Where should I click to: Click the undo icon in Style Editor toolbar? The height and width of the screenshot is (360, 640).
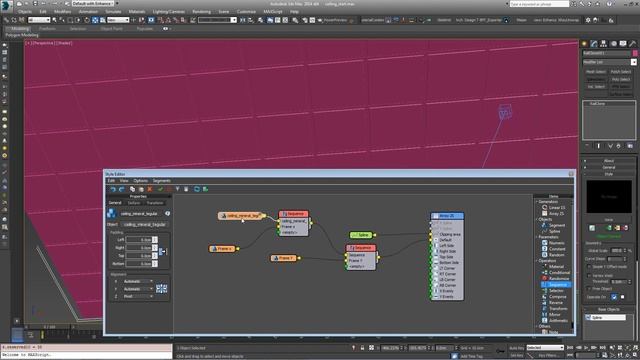[113, 189]
